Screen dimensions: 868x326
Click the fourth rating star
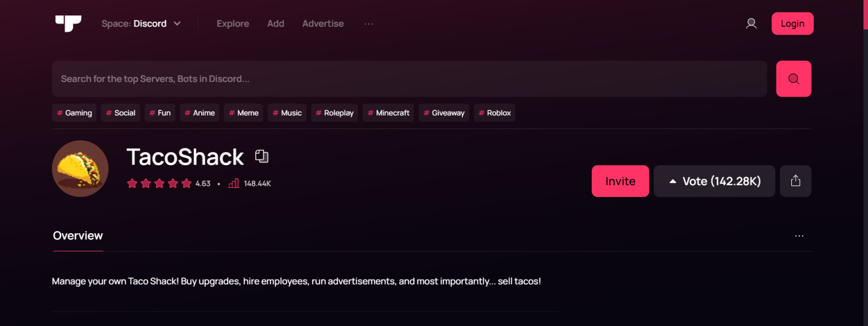173,183
